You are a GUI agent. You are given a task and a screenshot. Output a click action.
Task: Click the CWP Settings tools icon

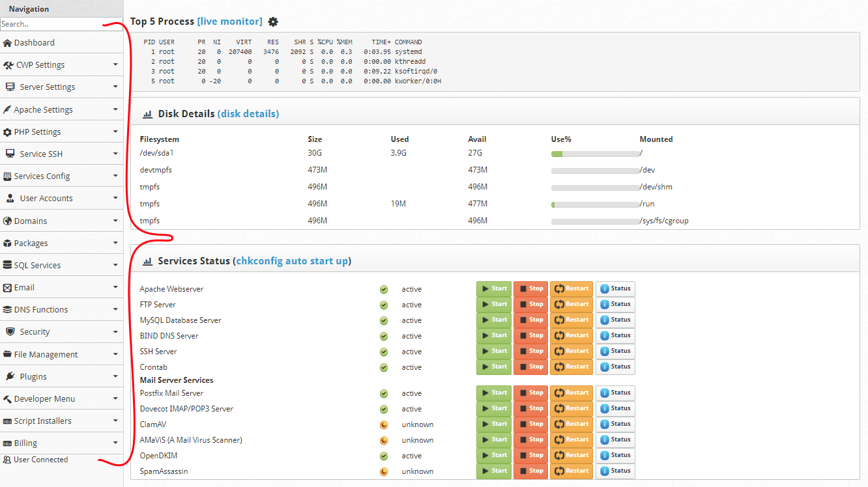pos(8,65)
